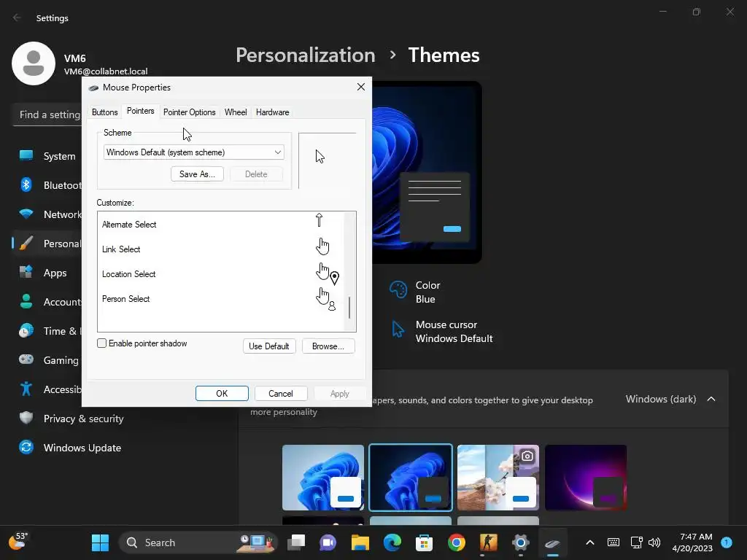Click the Location Select hand-pin cursor icon
Viewport: 747px width, 560px height.
coord(328,273)
